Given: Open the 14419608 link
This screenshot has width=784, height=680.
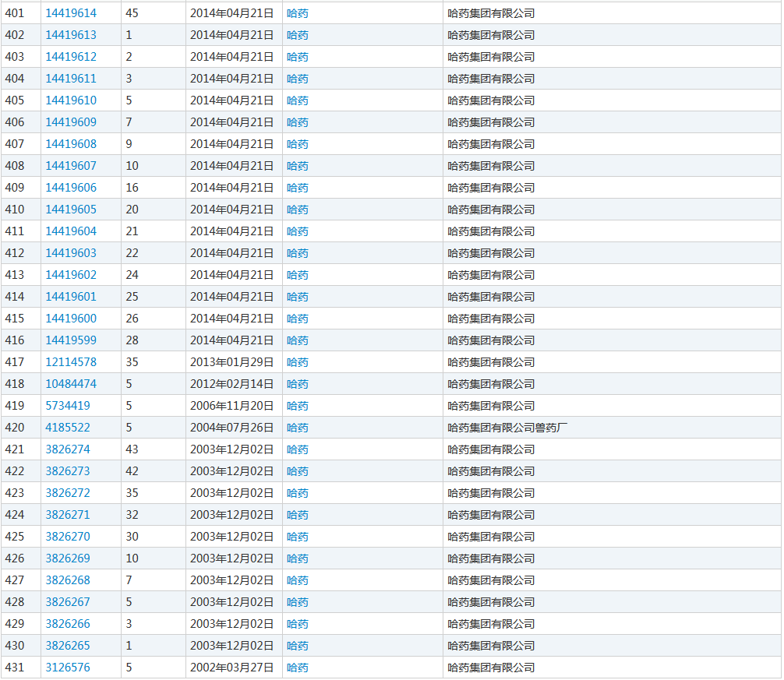Looking at the screenshot, I should (x=71, y=144).
